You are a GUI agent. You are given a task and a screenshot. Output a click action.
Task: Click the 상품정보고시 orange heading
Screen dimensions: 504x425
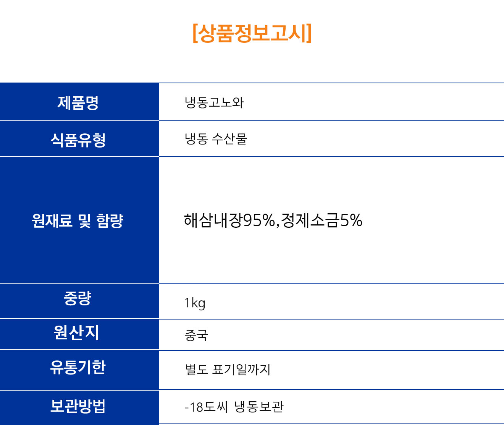(252, 33)
